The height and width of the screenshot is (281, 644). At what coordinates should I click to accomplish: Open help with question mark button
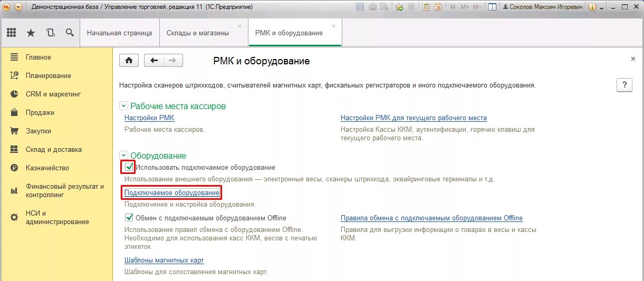tap(624, 85)
